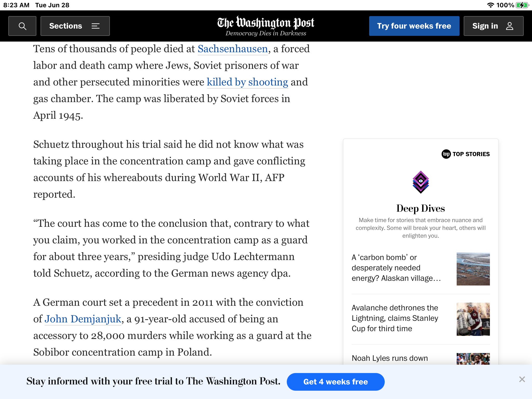Click Try four weeks free button
Image resolution: width=532 pixels, height=399 pixels.
(x=414, y=26)
